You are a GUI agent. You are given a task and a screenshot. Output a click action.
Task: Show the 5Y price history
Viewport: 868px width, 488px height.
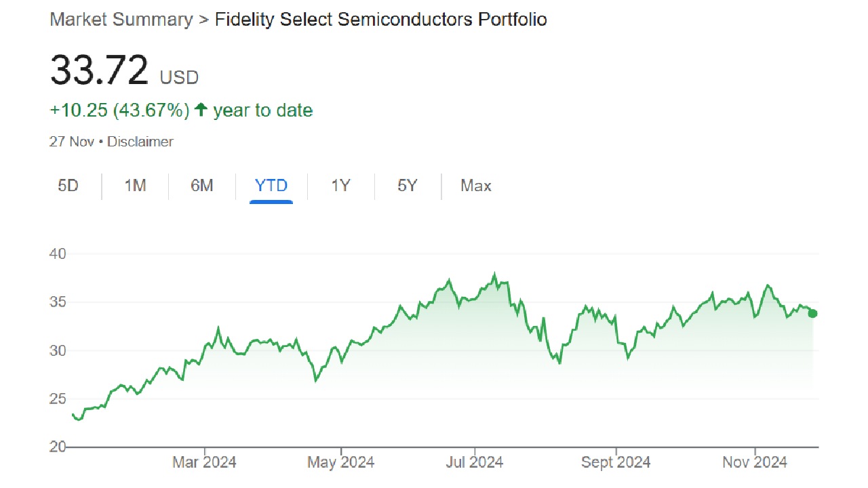tap(407, 186)
